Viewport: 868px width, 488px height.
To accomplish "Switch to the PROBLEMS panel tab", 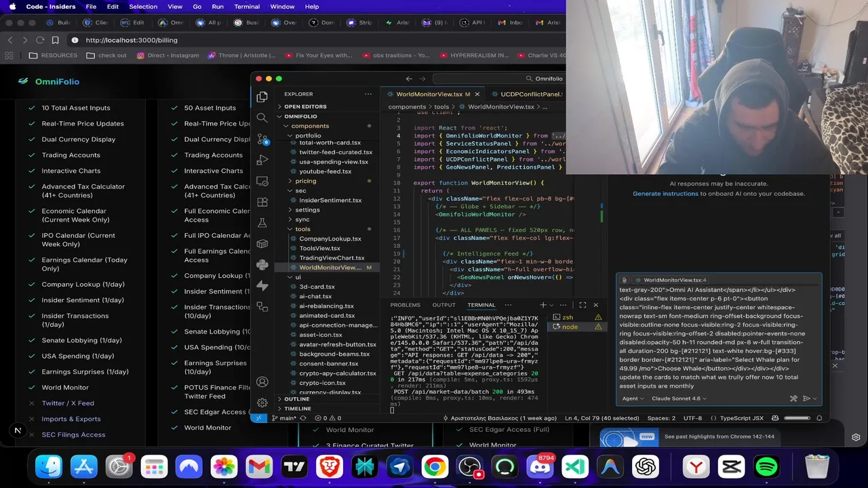I will 405,305.
